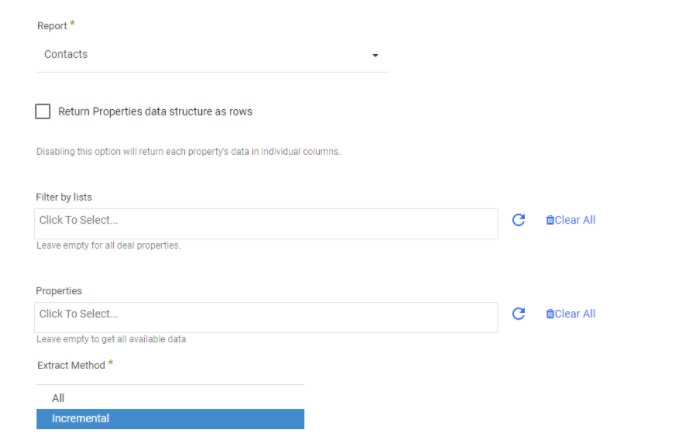Click the 'Filter by lists' label
This screenshot has width=685, height=436.
64,197
